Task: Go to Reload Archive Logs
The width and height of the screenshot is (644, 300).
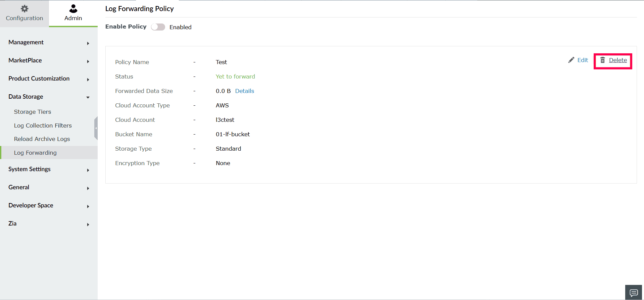Action: click(x=42, y=139)
